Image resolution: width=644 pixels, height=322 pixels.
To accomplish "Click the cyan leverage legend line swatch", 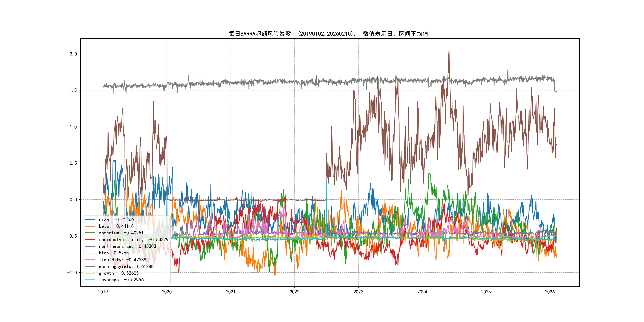I will tap(90, 280).
